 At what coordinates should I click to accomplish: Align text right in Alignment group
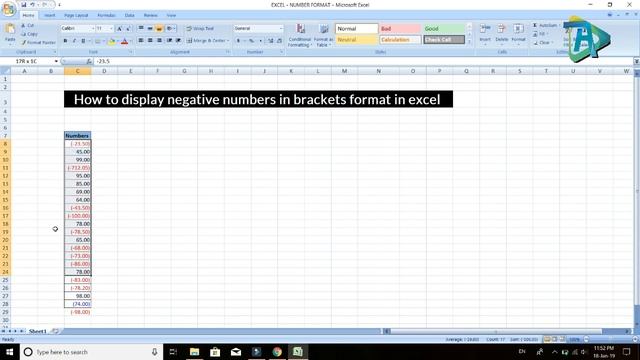click(159, 40)
